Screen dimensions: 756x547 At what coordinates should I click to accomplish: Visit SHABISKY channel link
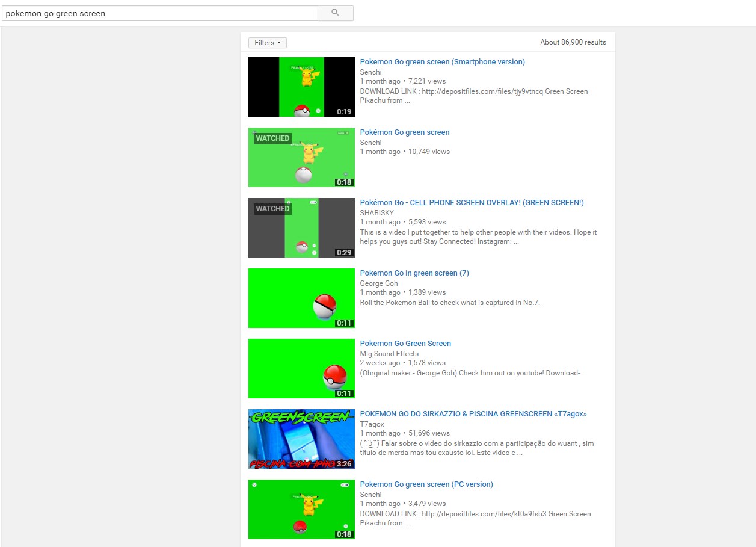pyautogui.click(x=377, y=213)
